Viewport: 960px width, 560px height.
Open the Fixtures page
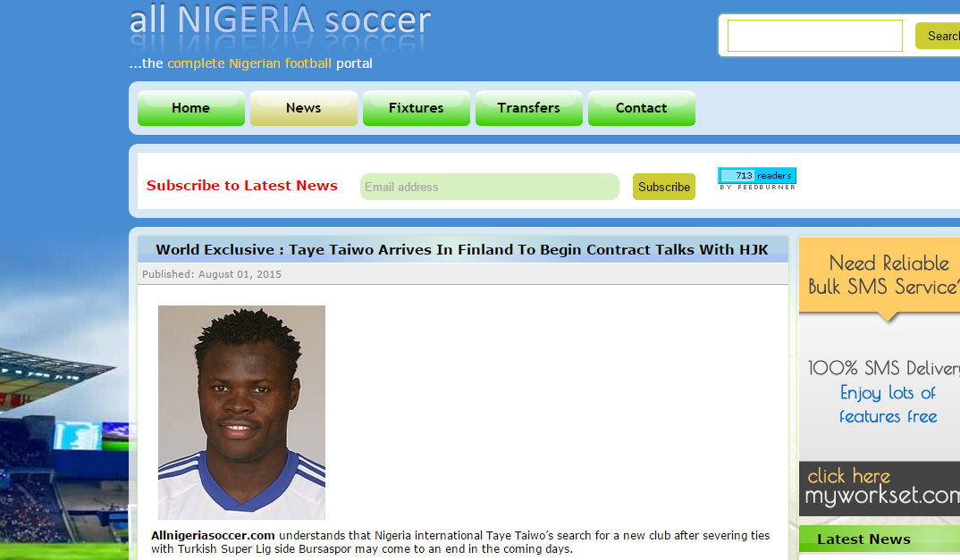tap(417, 108)
